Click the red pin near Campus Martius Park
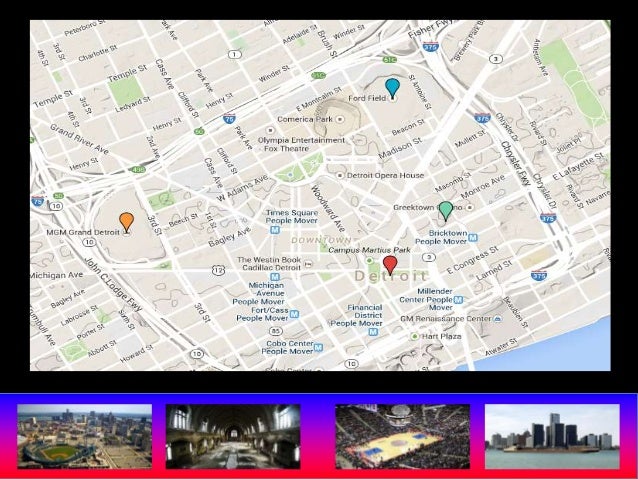Screen dimensions: 638x479 tap(390, 265)
